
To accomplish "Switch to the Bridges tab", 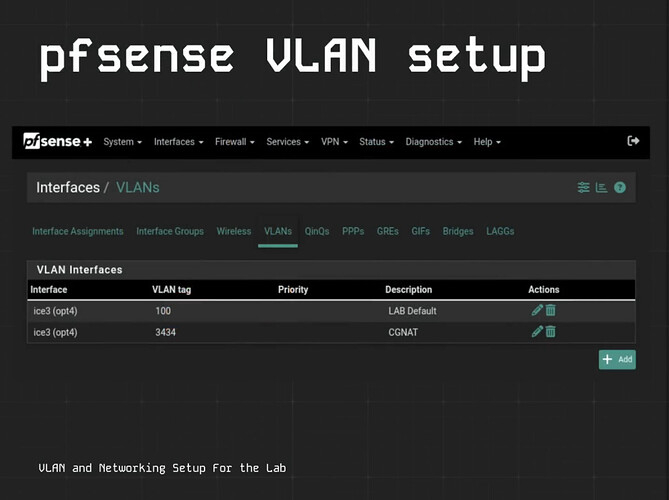I will pyautogui.click(x=458, y=231).
